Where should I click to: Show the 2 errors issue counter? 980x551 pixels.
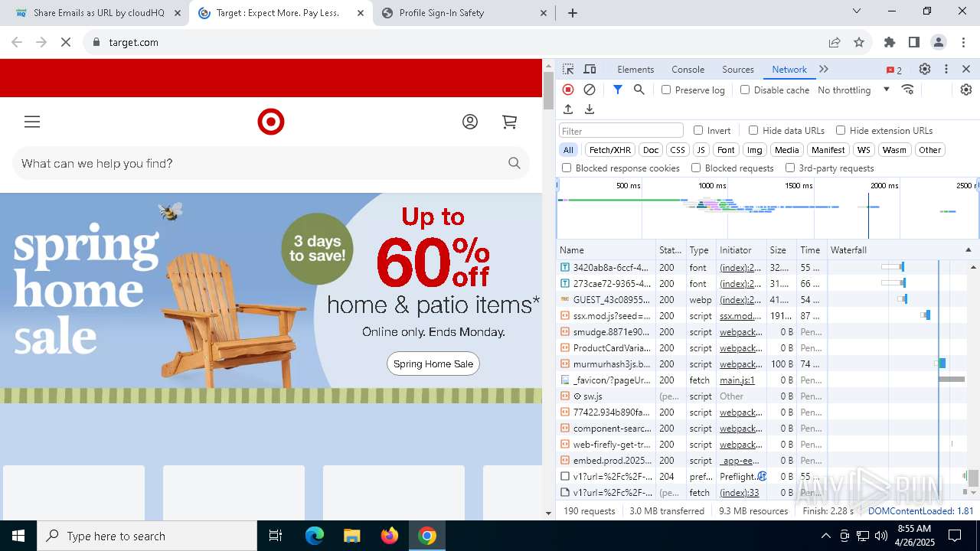[894, 70]
